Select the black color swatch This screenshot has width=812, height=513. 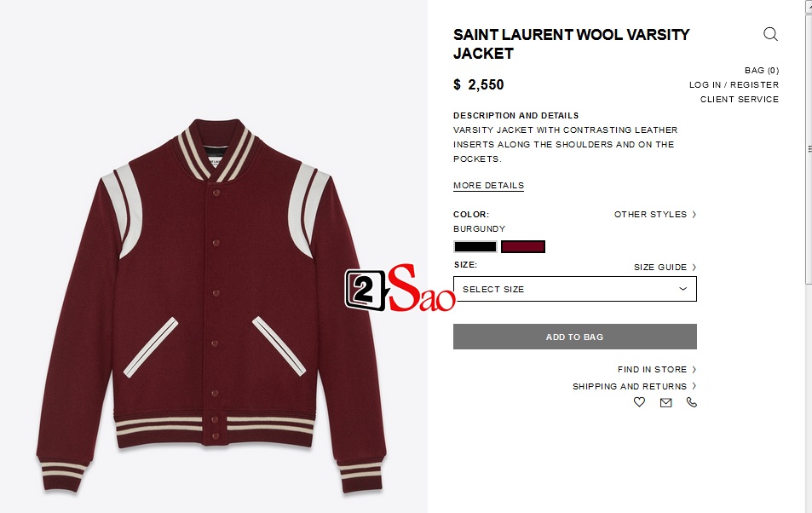pyautogui.click(x=475, y=246)
